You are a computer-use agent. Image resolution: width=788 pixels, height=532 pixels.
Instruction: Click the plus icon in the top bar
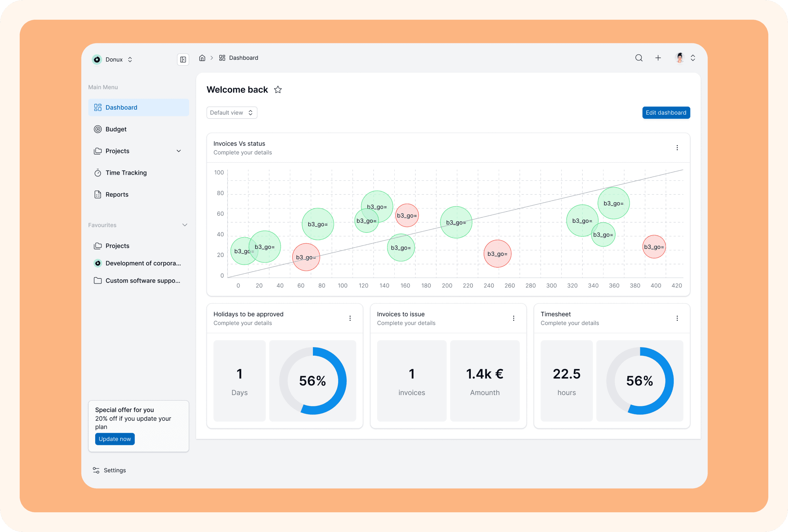click(x=658, y=58)
